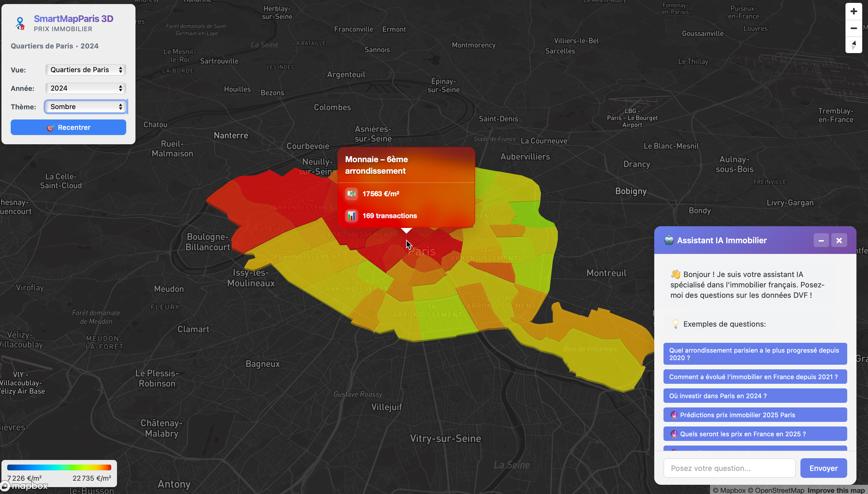Screen dimensions: 868x494
Task: Zoom out with the map minus button
Action: coord(853,28)
